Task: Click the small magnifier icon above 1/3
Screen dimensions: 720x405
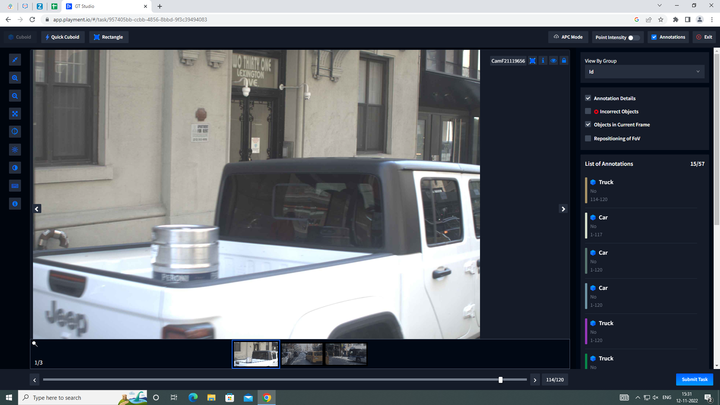Action: tap(34, 343)
